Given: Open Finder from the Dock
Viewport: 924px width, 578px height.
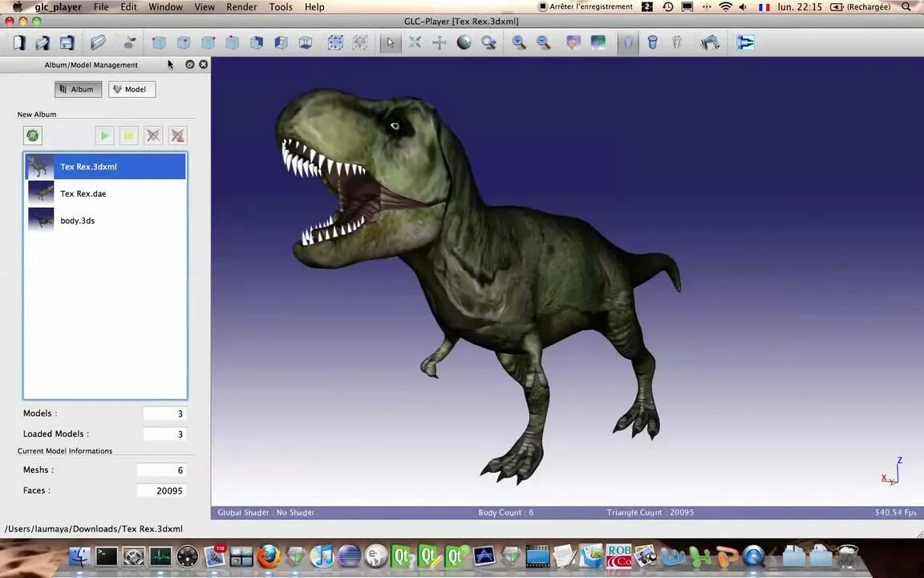Looking at the screenshot, I should pyautogui.click(x=79, y=556).
